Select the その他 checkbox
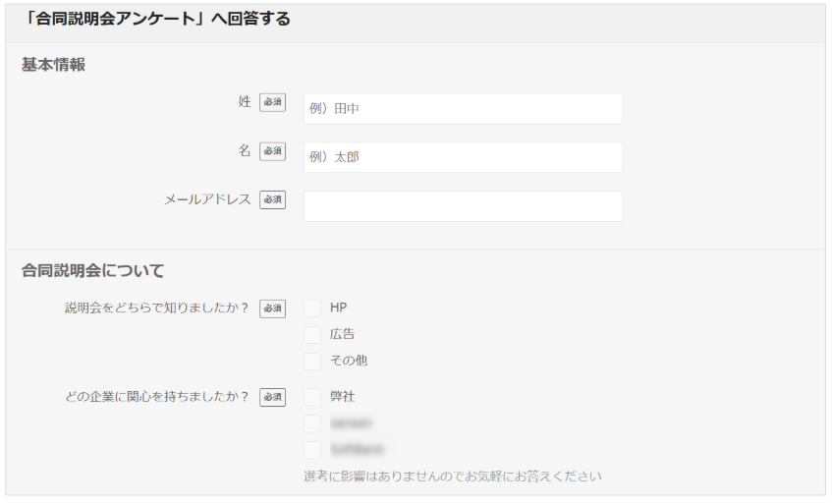Screen dimensions: 832x504 [312, 362]
